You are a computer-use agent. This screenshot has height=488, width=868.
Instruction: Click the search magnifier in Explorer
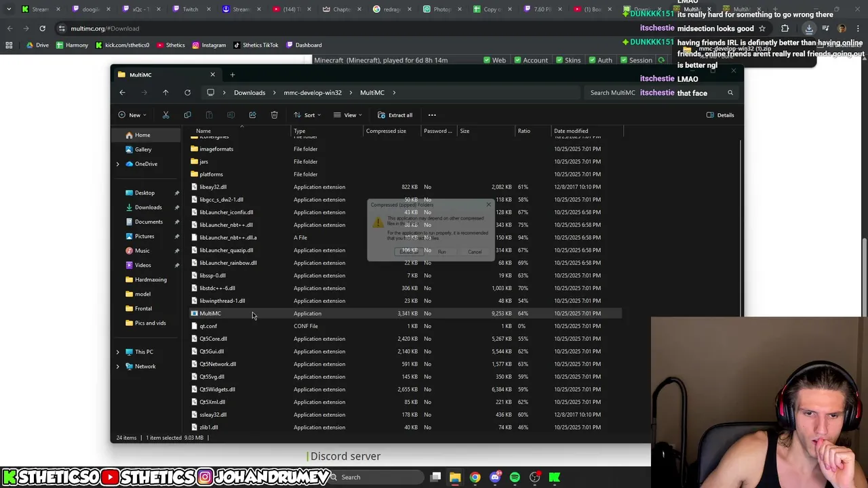[x=730, y=93]
